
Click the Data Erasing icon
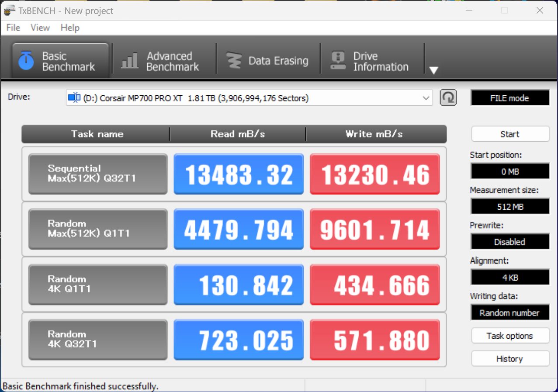234,61
